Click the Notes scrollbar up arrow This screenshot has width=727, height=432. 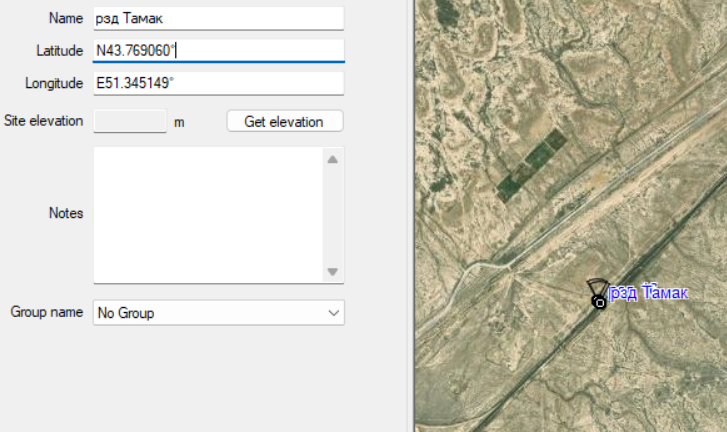click(333, 159)
